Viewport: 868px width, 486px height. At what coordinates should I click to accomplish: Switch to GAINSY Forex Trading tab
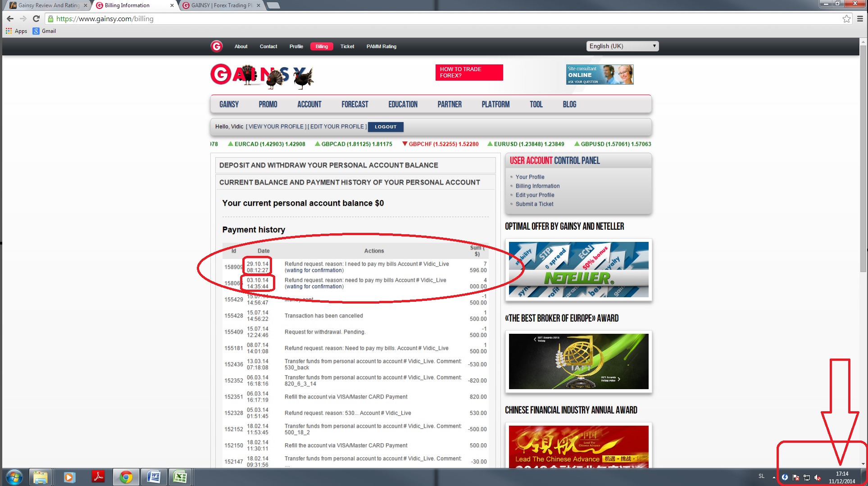coord(220,5)
